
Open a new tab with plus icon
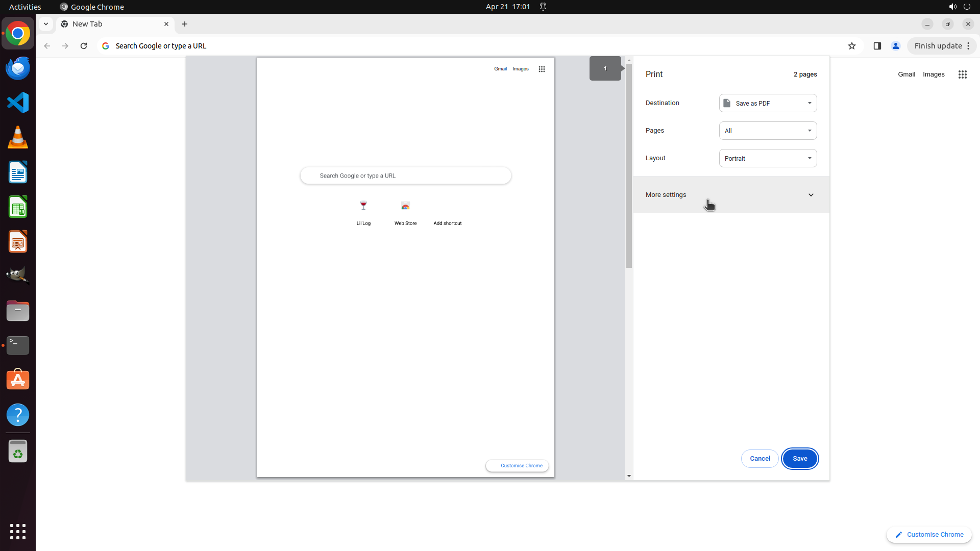coord(185,24)
